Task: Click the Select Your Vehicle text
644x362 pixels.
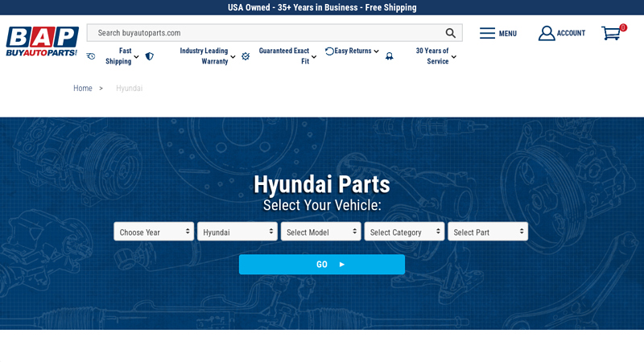Action: (322, 205)
